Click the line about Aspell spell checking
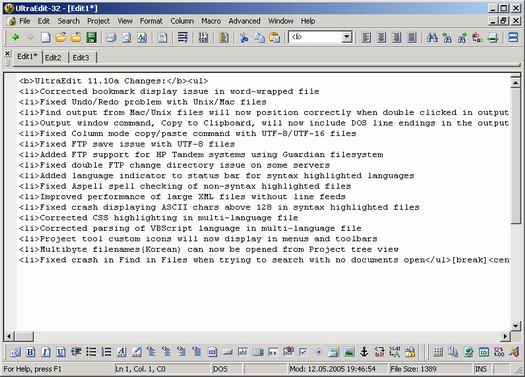This screenshot has height=377, width=525. (185, 186)
